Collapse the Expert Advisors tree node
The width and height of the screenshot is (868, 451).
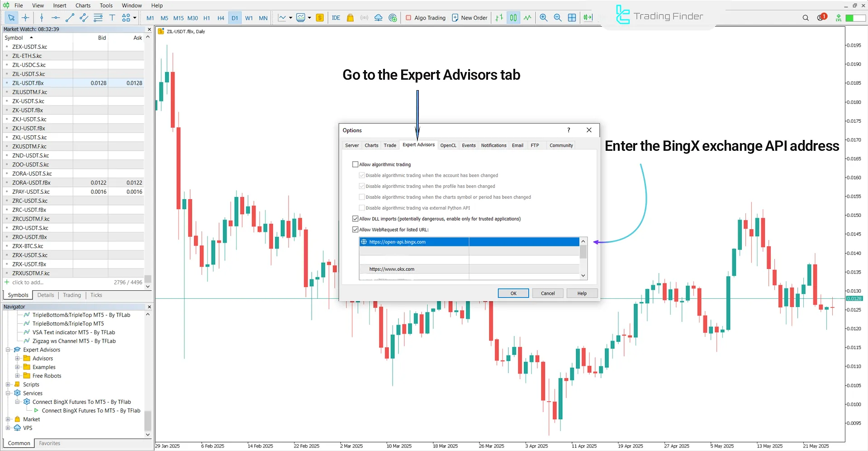click(8, 350)
